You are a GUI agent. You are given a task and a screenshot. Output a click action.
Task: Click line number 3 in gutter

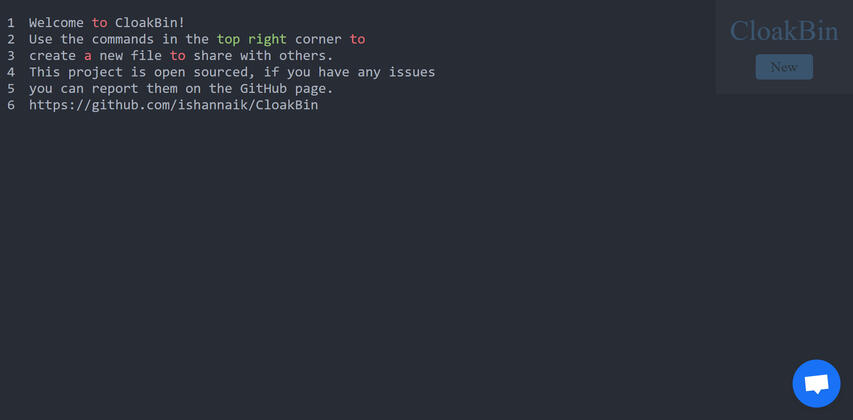tap(10, 56)
